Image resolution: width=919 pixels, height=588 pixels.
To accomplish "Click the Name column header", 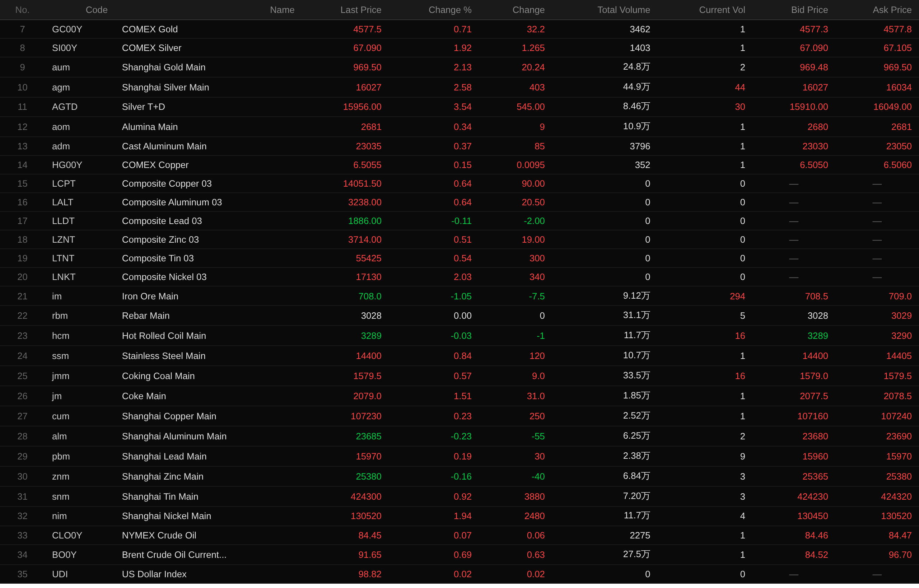I will coord(282,10).
